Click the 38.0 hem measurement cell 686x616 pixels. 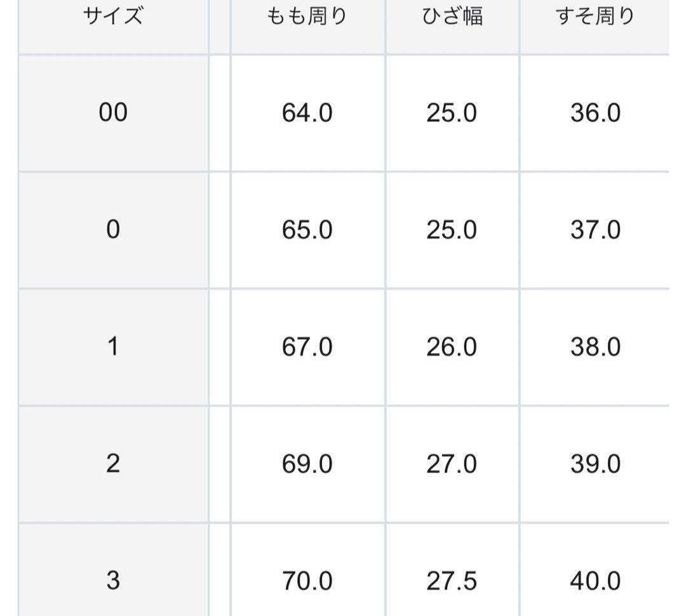pyautogui.click(x=595, y=347)
